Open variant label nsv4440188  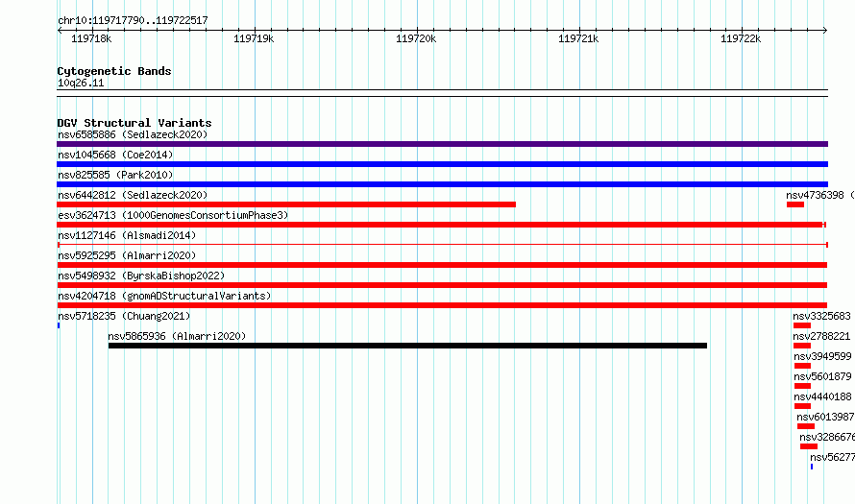click(x=822, y=396)
